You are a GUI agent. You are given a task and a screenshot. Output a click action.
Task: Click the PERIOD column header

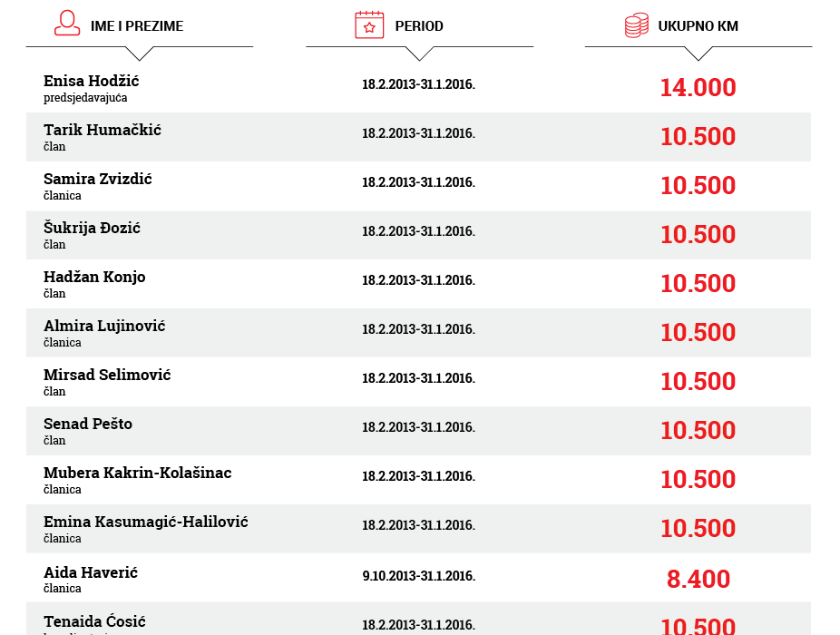[419, 26]
